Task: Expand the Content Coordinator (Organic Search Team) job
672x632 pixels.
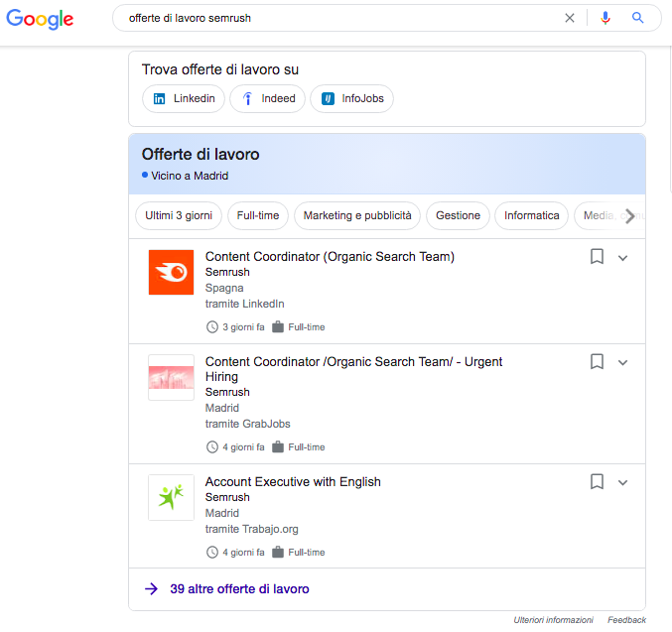Action: point(622,258)
